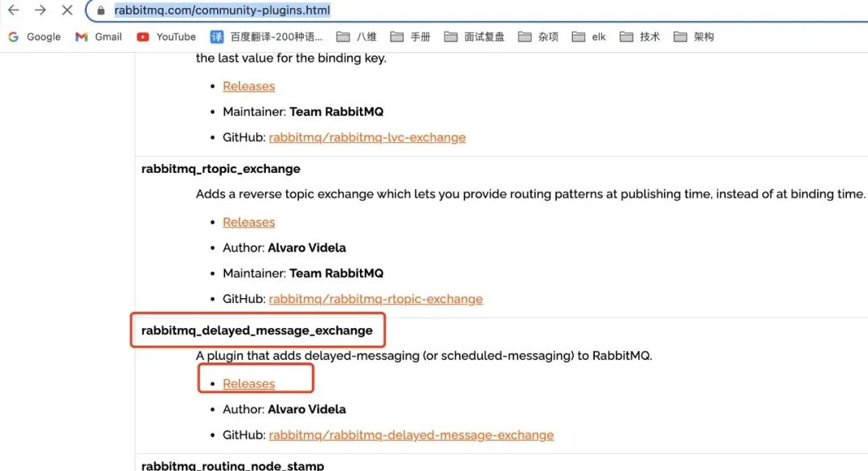Click Releases link under rabbitmq_delayed_message_exchange
868x471 pixels.
(248, 384)
